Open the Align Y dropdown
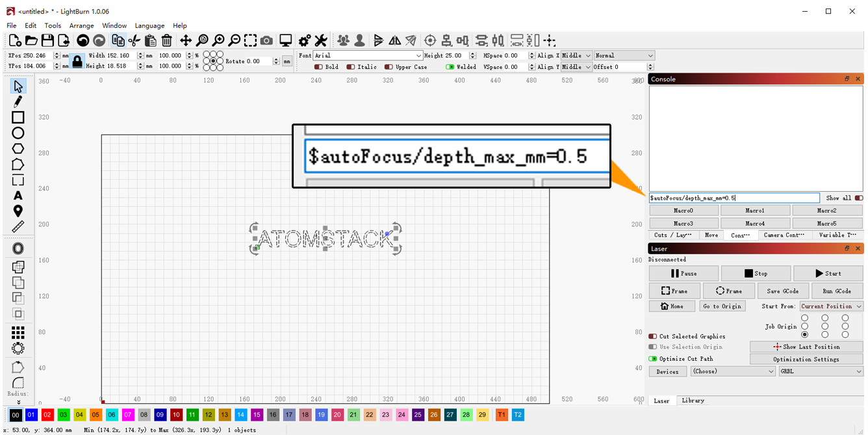Image resolution: width=868 pixels, height=435 pixels. click(x=576, y=66)
